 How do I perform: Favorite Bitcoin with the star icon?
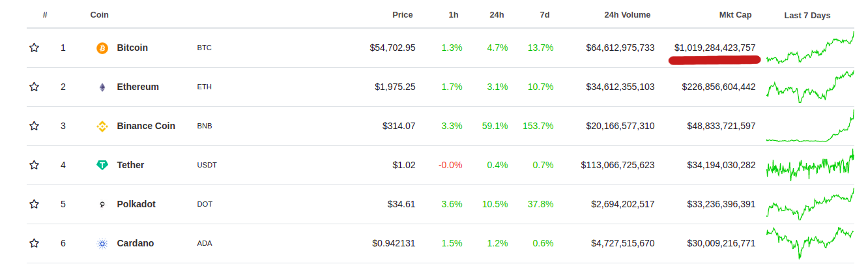coord(35,48)
